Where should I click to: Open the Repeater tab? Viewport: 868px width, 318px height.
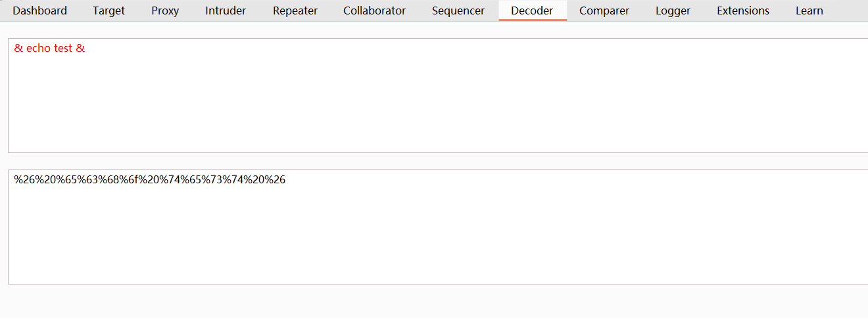[x=295, y=11]
